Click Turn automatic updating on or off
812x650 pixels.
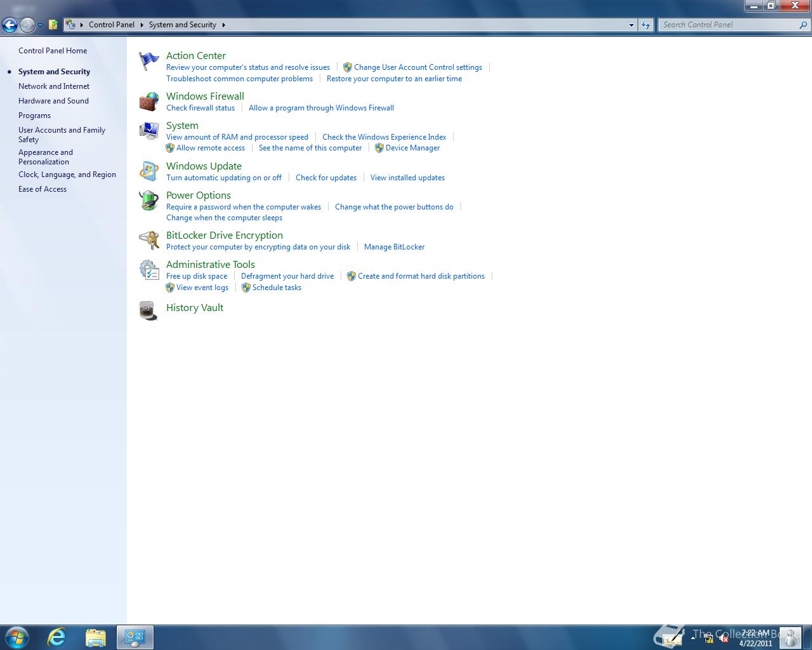pos(224,178)
